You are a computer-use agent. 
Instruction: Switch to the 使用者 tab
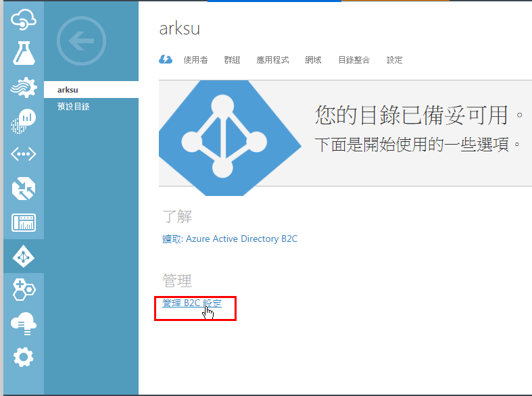pyautogui.click(x=196, y=60)
